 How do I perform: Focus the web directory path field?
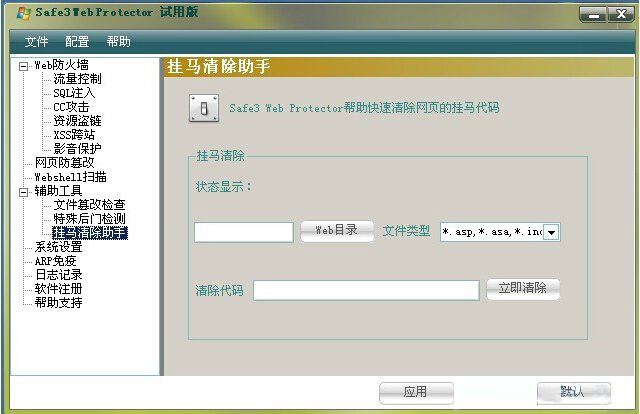click(x=244, y=232)
